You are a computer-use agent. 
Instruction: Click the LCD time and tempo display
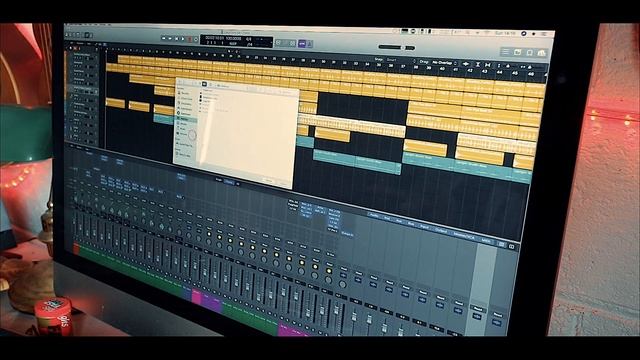237,42
